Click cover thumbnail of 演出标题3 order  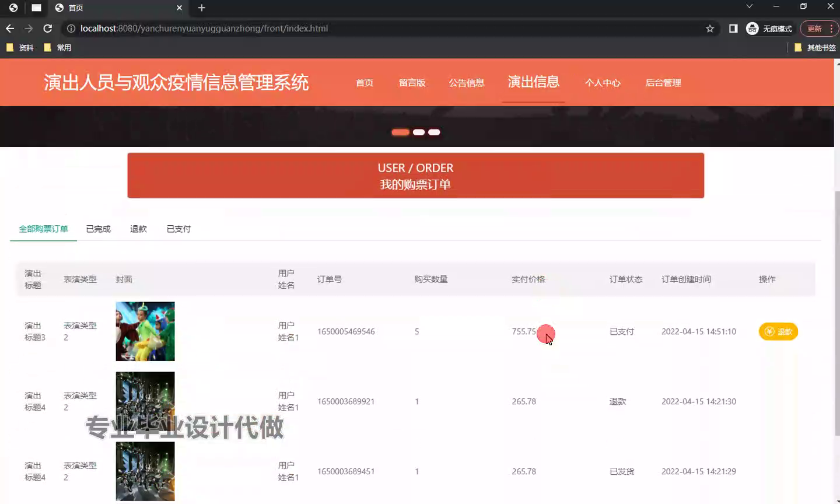coord(145,331)
